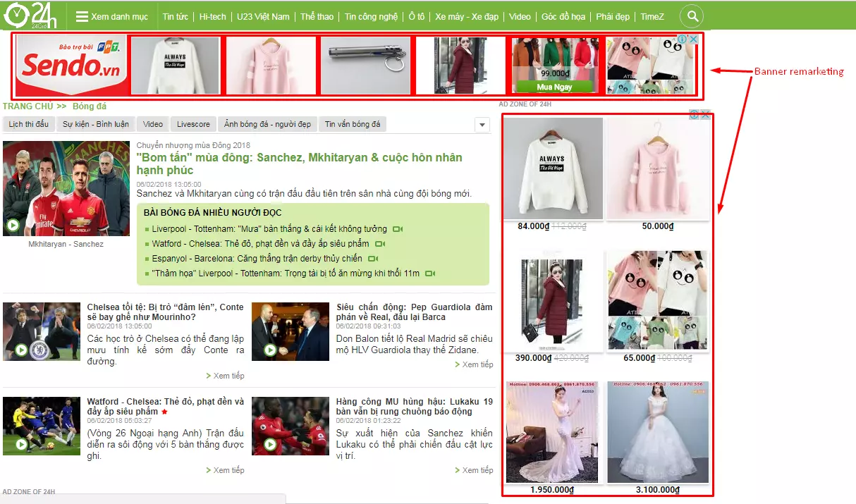Open the hamburger menu icon next to Xem danh mục
The image size is (856, 504).
tap(82, 16)
